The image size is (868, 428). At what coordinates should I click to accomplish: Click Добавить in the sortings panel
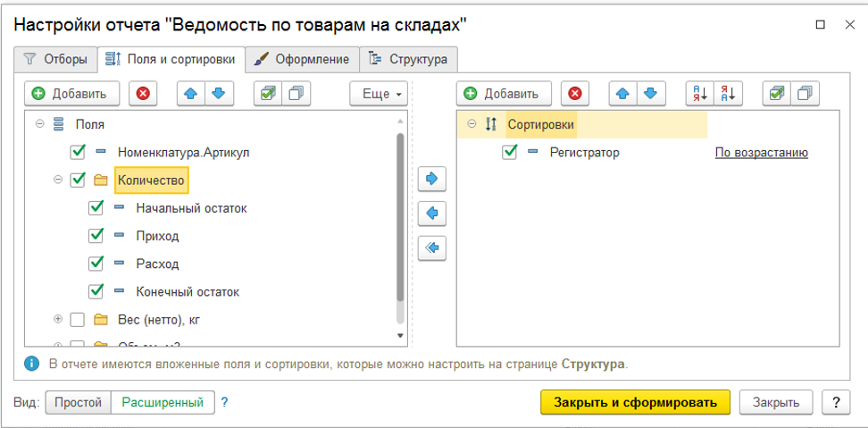[505, 94]
